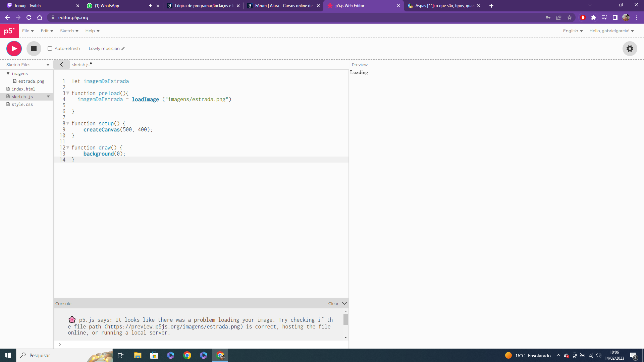Go to the browser home page
The height and width of the screenshot is (362, 644).
[40, 17]
